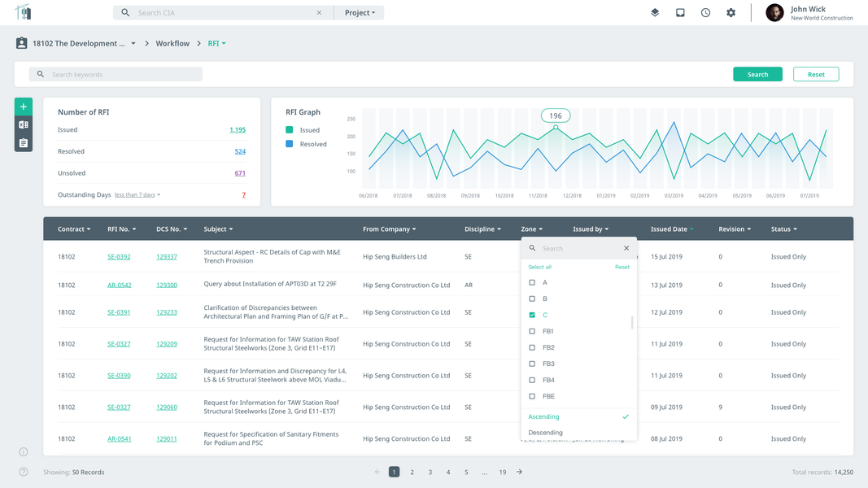Image resolution: width=868 pixels, height=488 pixels.
Task: Click the help question mark icon bottom left
Action: 24,472
